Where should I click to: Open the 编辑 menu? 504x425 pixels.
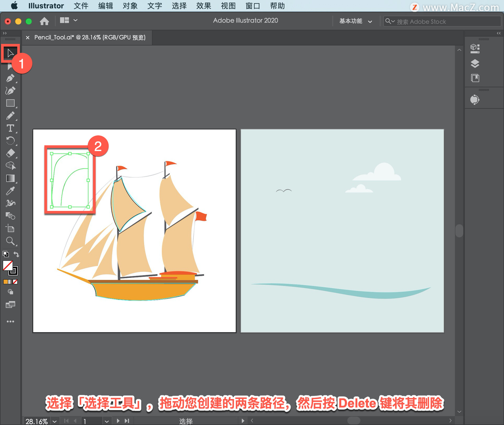[106, 6]
